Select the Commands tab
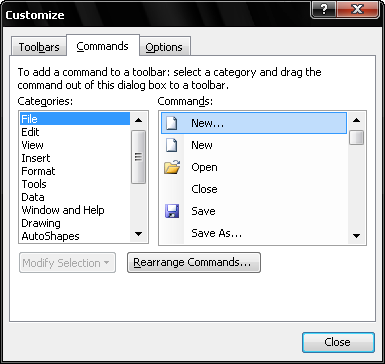This screenshot has width=385, height=364. [x=102, y=46]
